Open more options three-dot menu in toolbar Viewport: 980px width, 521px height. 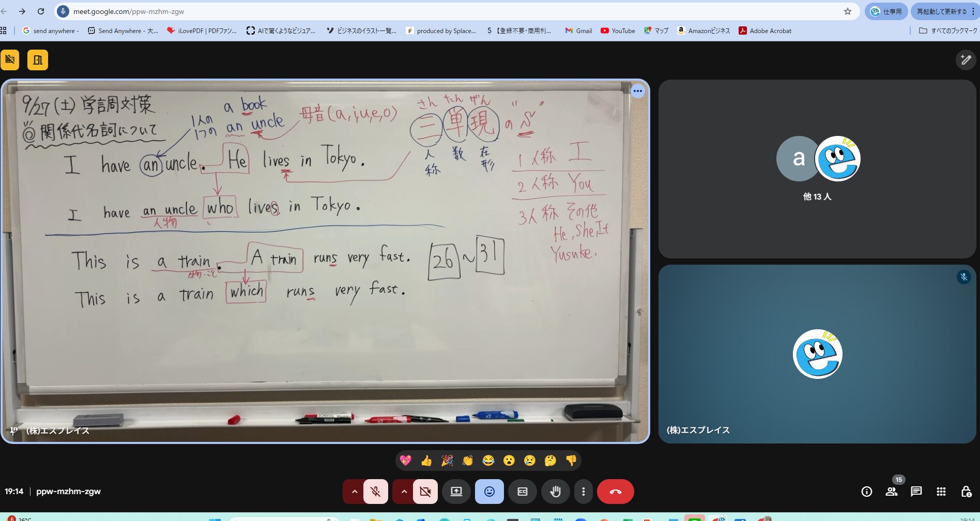(584, 492)
